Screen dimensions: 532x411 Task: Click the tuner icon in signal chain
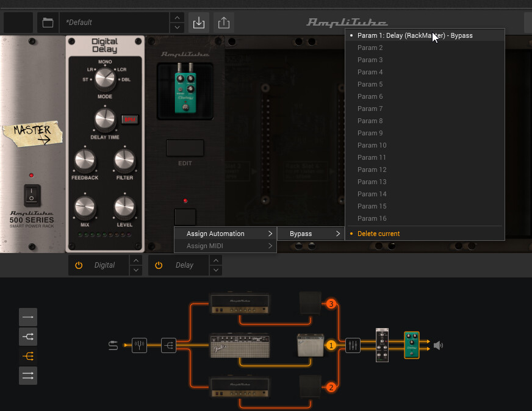coord(140,346)
